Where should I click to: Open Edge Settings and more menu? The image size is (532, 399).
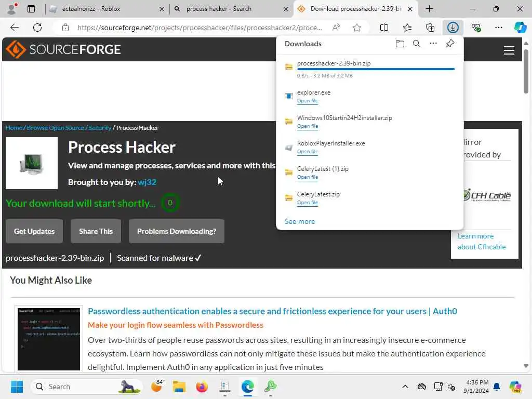pyautogui.click(x=498, y=28)
